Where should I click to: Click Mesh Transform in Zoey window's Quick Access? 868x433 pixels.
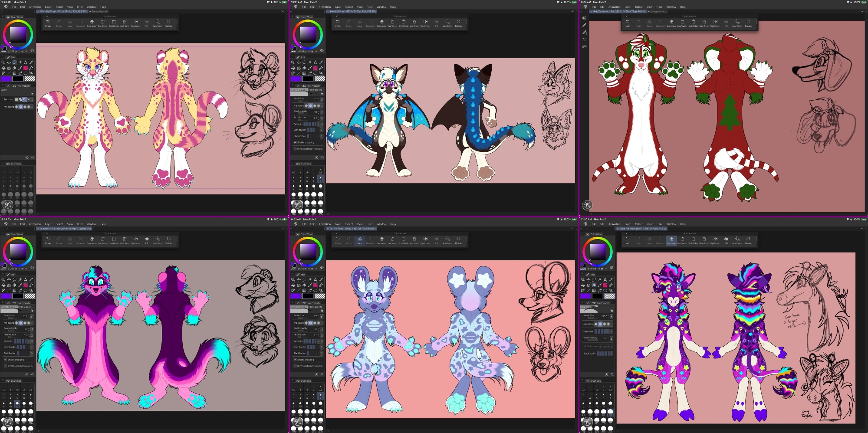414,22
